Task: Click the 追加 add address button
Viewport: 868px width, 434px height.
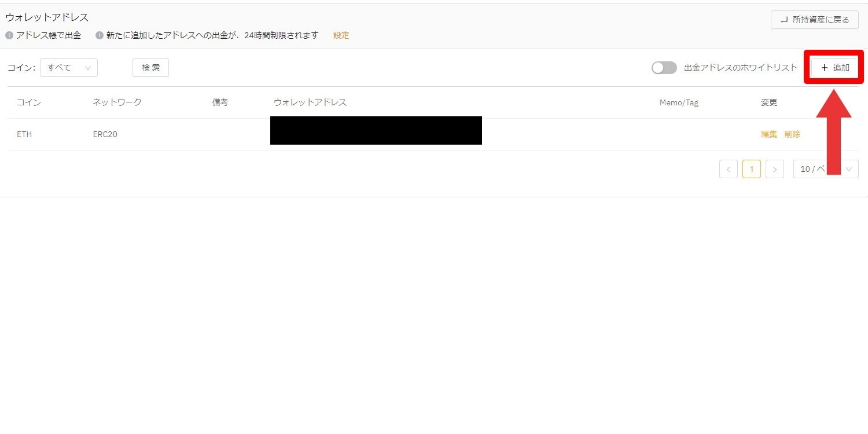Action: 834,68
